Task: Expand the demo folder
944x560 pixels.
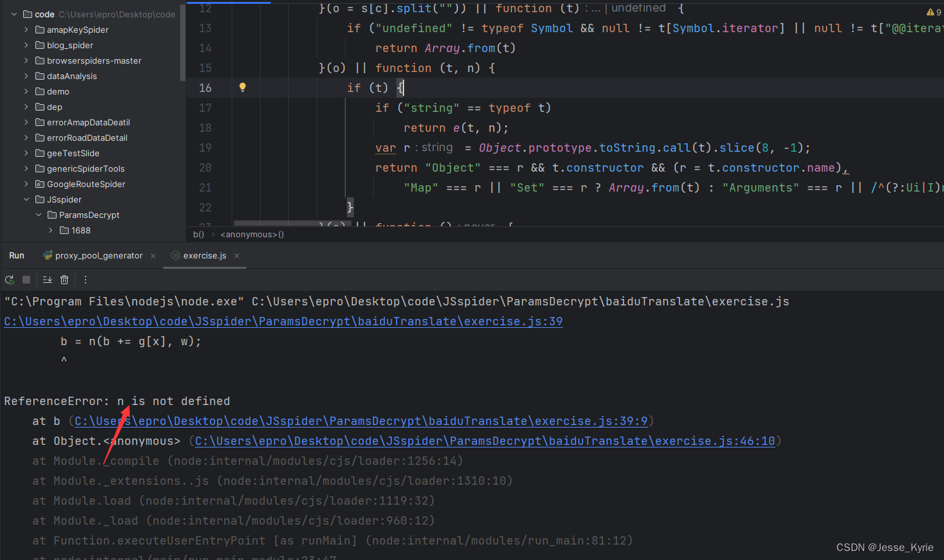Action: (x=26, y=91)
